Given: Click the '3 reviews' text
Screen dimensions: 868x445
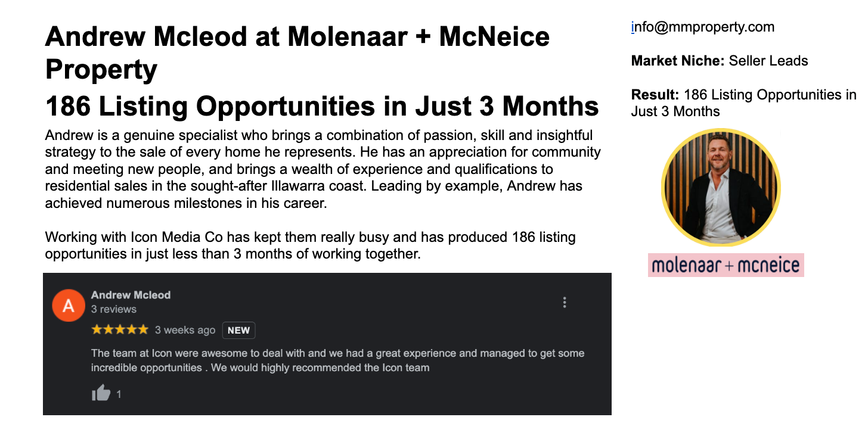Looking at the screenshot, I should (x=114, y=309).
